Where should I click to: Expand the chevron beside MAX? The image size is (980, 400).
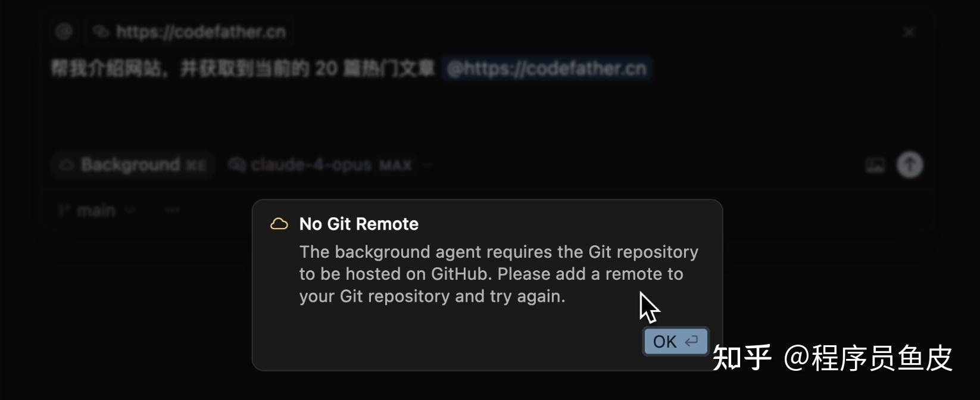(x=426, y=165)
